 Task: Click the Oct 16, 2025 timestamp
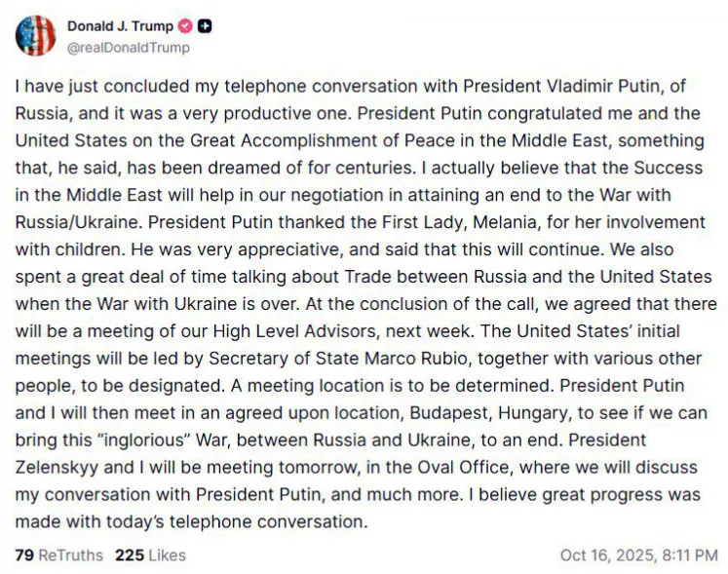coord(638,555)
